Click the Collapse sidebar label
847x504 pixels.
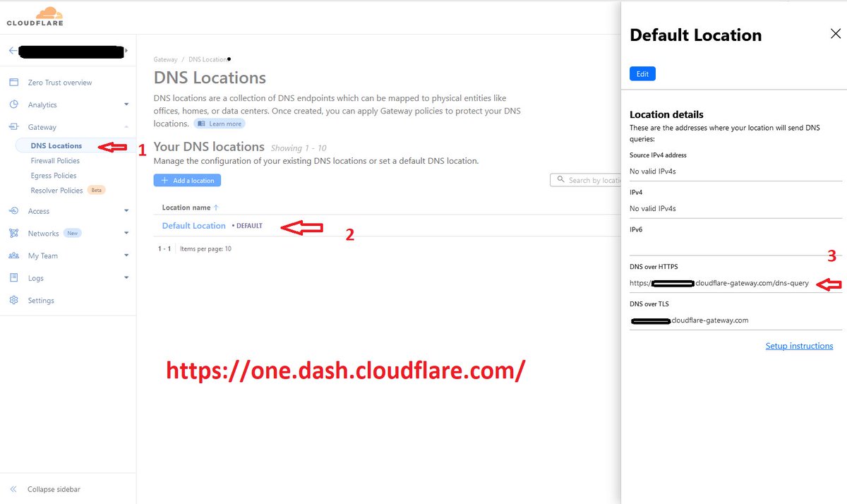(54, 489)
